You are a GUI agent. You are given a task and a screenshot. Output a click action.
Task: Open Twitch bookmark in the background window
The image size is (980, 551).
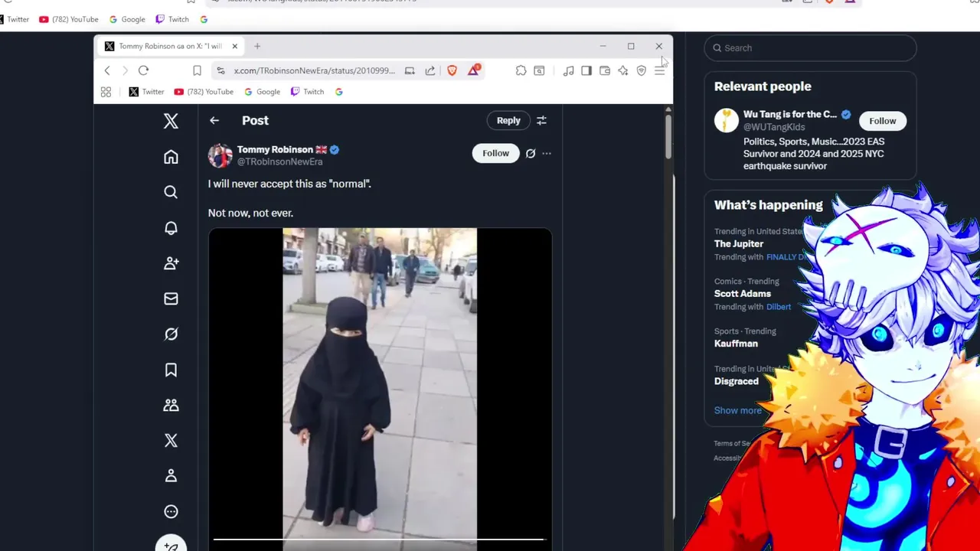[171, 19]
